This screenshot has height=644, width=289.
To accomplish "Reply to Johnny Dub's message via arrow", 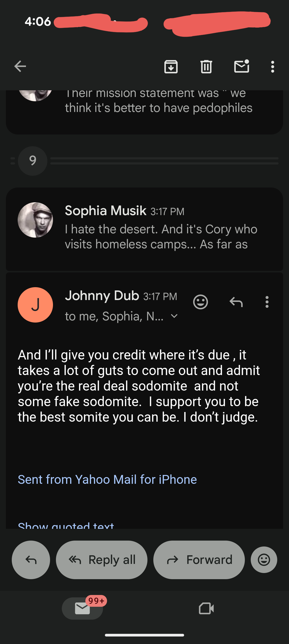I will [236, 302].
